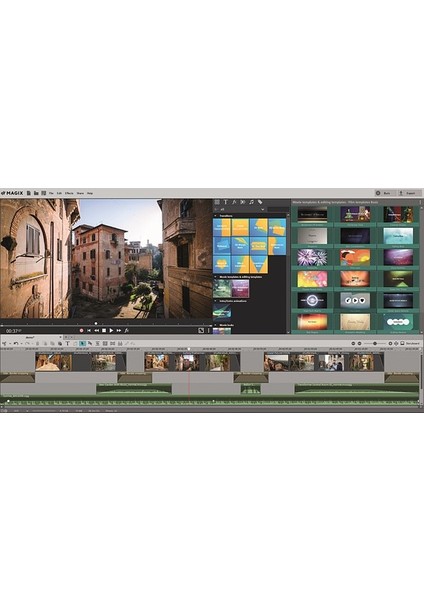Open the store tag icon tab in media pool
This screenshot has height=600, width=424.
[260, 202]
